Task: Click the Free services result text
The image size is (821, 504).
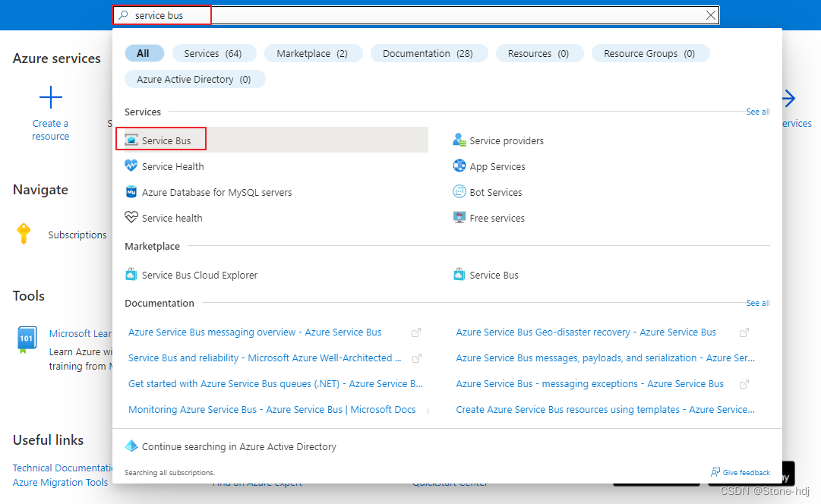Action: tap(497, 218)
